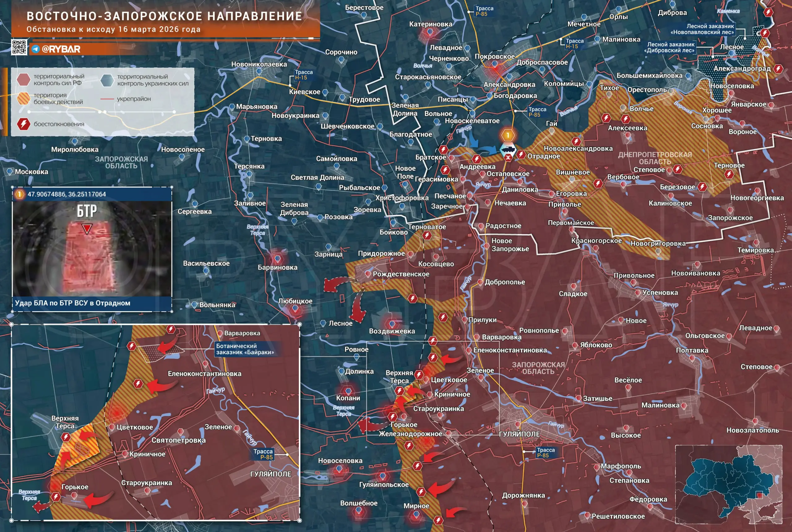The width and height of the screenshot is (792, 532).
Task: Click the red settlement marker at ГУЛЯЙПОЛЕ
Action: 518,424
